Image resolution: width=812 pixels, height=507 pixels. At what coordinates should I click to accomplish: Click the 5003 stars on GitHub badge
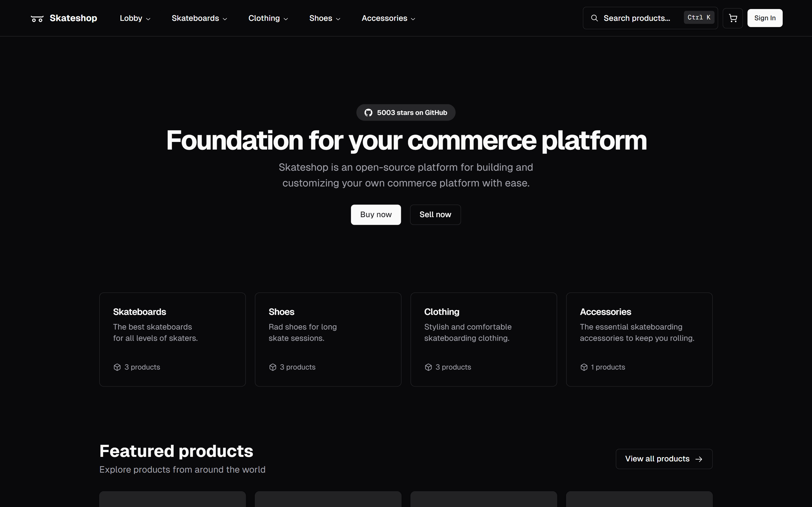(x=406, y=112)
